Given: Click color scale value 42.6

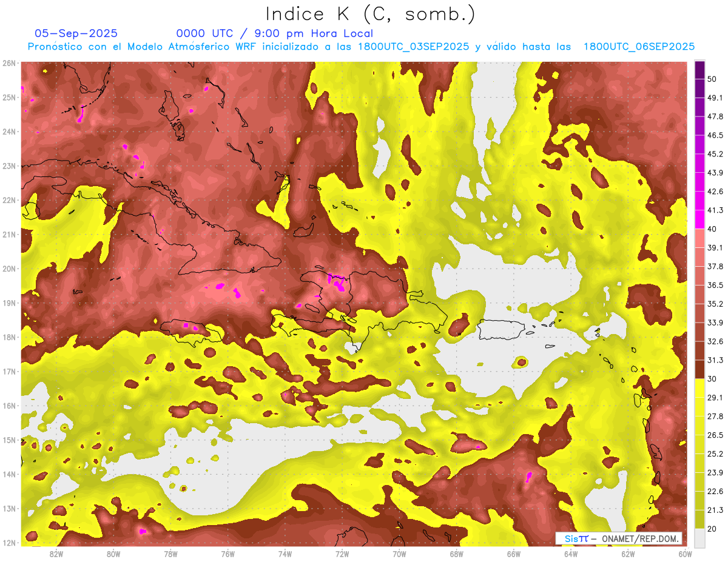Looking at the screenshot, I should pyautogui.click(x=715, y=192).
